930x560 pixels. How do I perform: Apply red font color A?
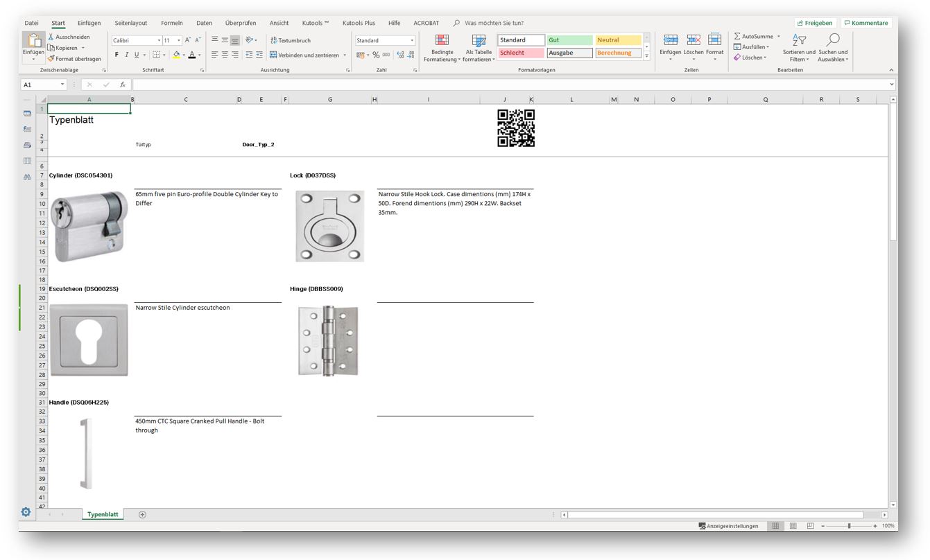[192, 55]
